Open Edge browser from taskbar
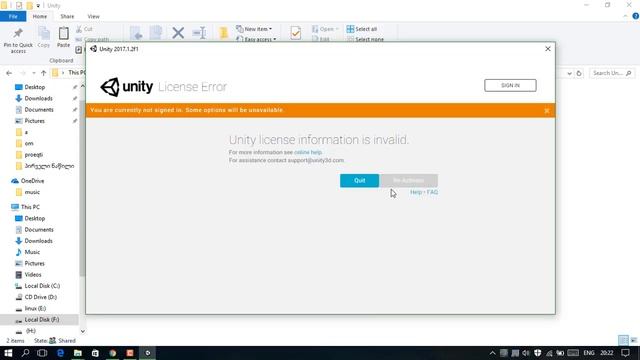Viewport: 640px width, 360px height. 60,353
